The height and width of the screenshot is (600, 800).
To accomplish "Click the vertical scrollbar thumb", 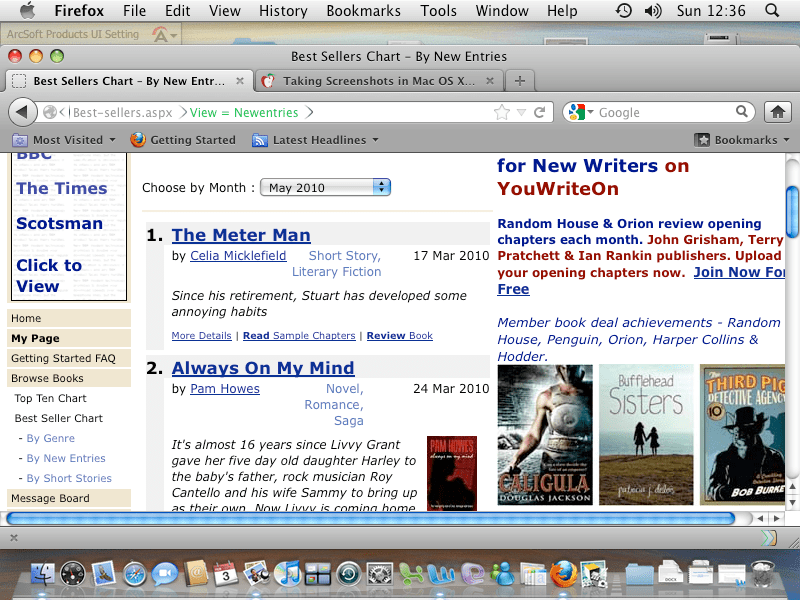I will click(793, 212).
